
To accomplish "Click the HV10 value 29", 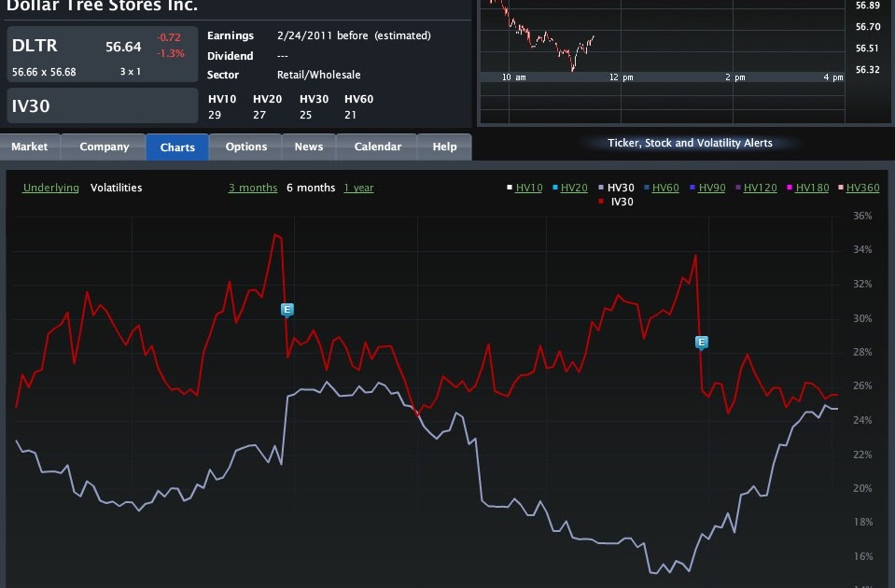I will tap(215, 116).
